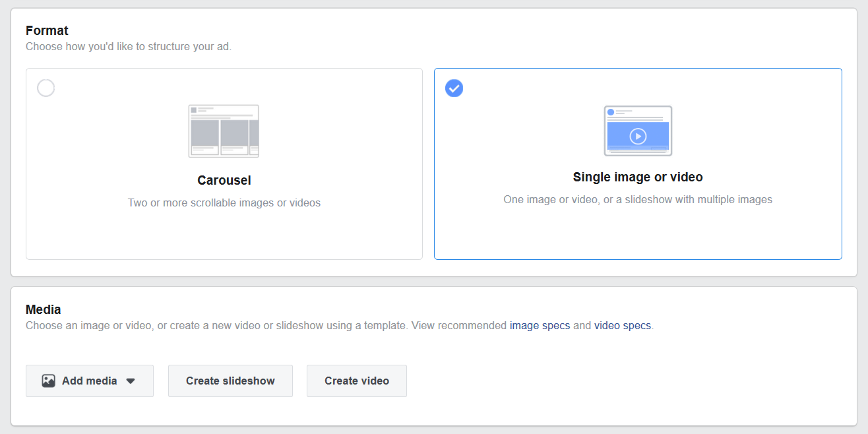Click the image icon in Add media
Screen dimensions: 868x434
click(48, 381)
